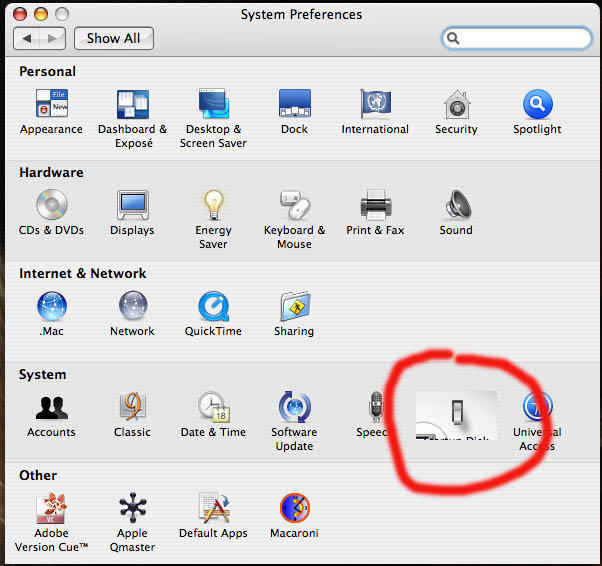This screenshot has width=602, height=566.
Task: Open Adobe Version Cue preferences
Action: tap(51, 508)
